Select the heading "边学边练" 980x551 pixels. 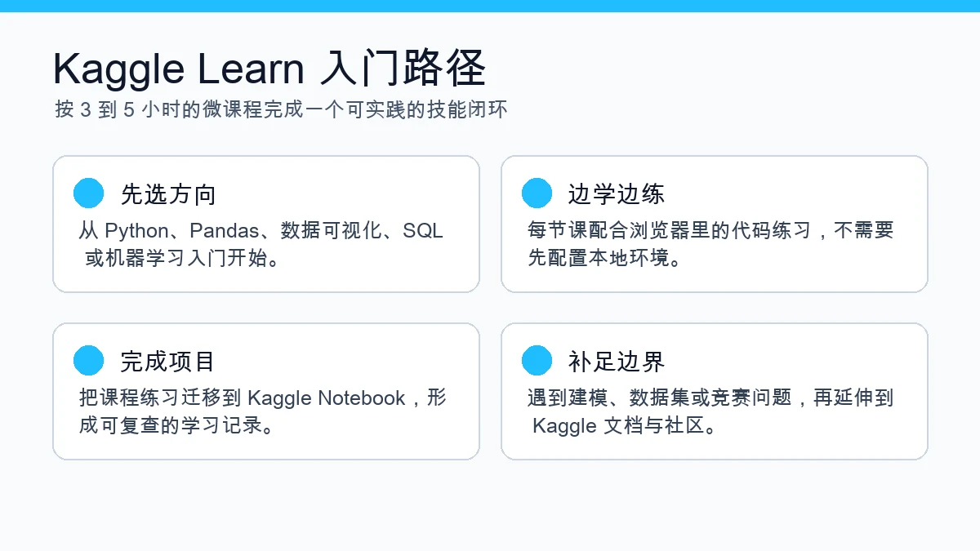coord(617,194)
